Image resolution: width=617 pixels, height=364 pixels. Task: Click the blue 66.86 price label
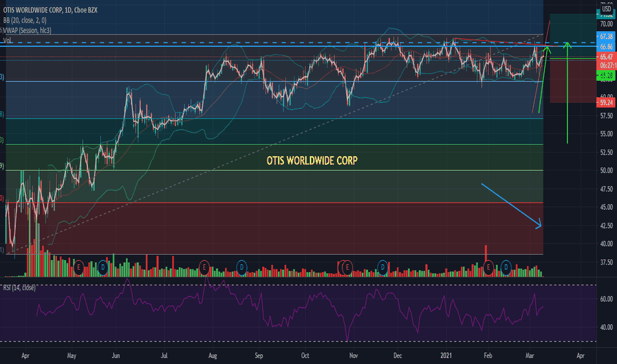pyautogui.click(x=606, y=47)
